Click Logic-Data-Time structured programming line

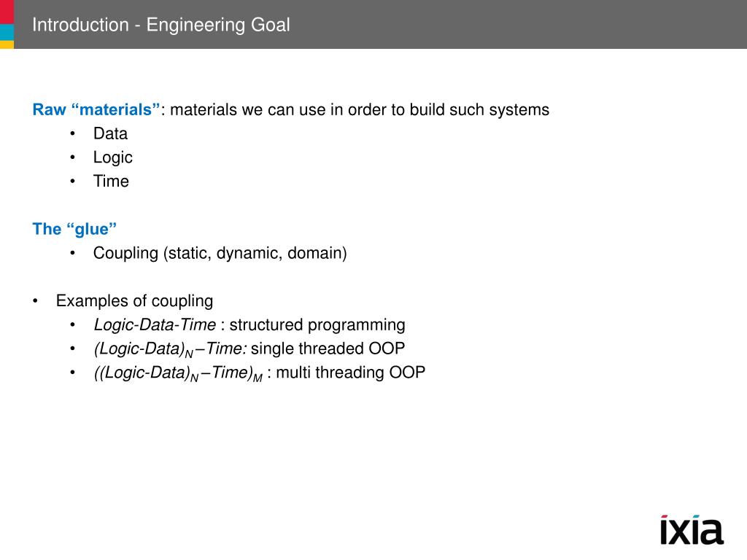tap(249, 324)
